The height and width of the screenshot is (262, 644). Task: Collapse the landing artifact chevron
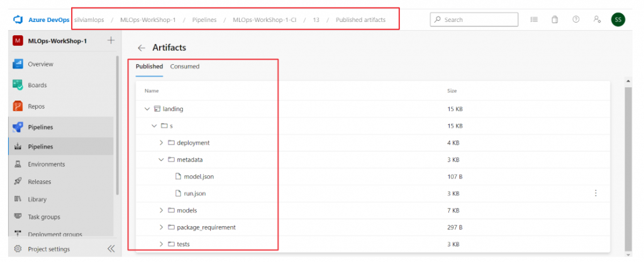coord(147,109)
